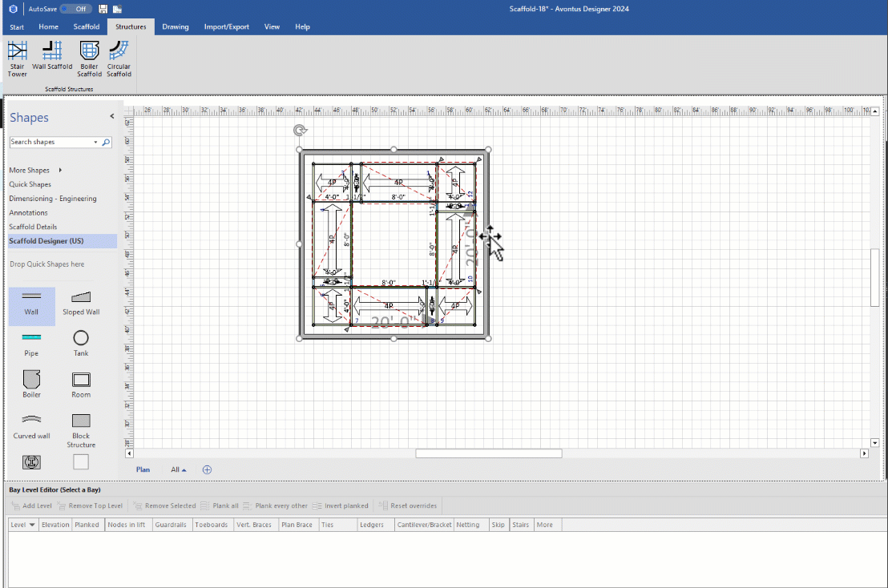
Task: Click the horizontal scrollbar thumb
Action: click(488, 453)
